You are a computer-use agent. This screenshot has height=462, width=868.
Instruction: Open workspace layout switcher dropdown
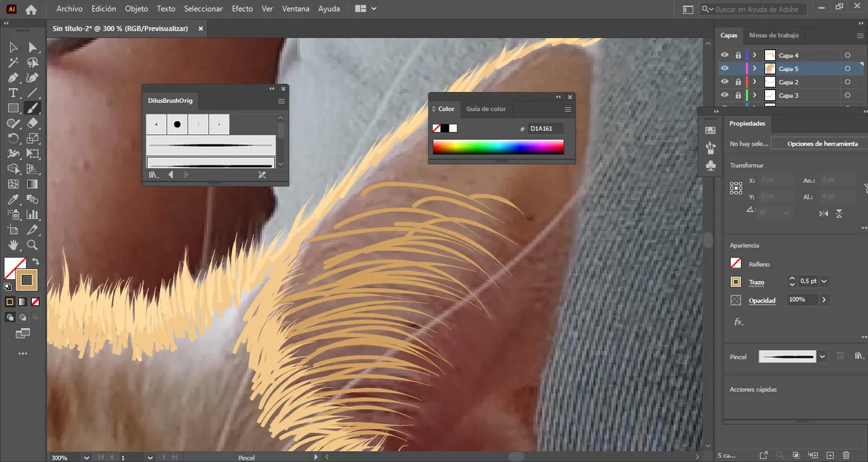pos(366,9)
